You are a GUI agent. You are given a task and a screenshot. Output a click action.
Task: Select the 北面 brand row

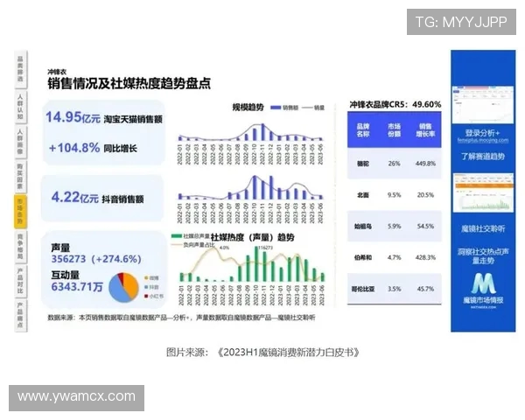pos(394,195)
